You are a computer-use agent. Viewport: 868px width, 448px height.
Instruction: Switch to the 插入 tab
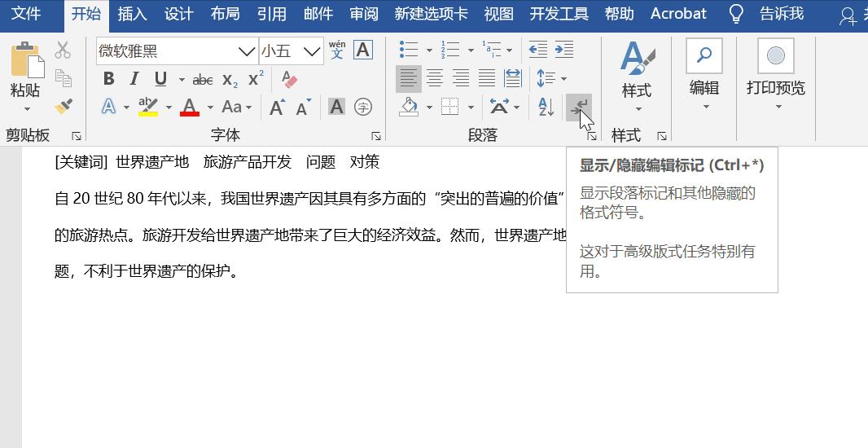[132, 13]
